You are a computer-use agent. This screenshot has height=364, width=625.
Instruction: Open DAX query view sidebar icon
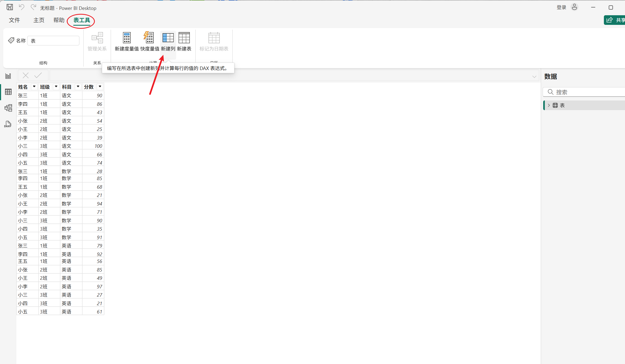(8, 124)
